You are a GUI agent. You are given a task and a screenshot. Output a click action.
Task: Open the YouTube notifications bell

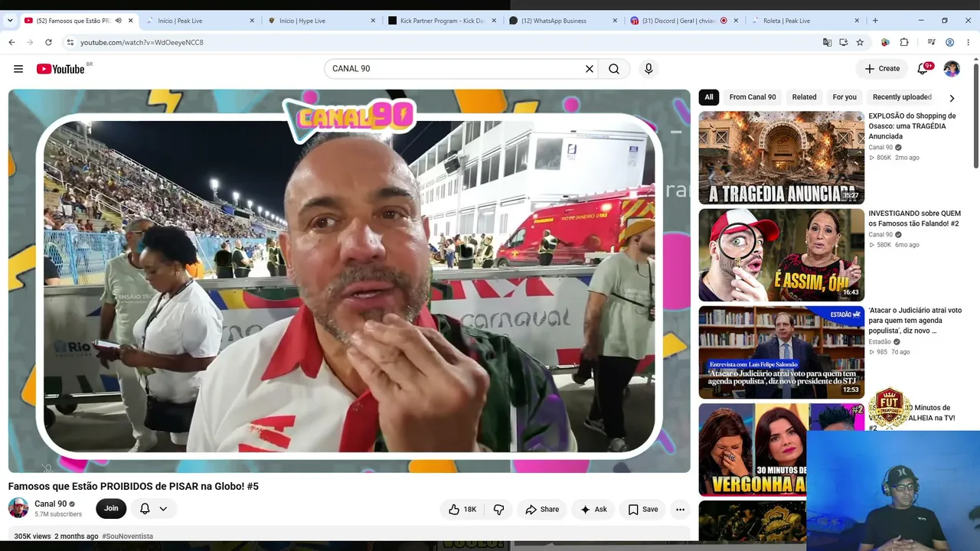pyautogui.click(x=923, y=68)
